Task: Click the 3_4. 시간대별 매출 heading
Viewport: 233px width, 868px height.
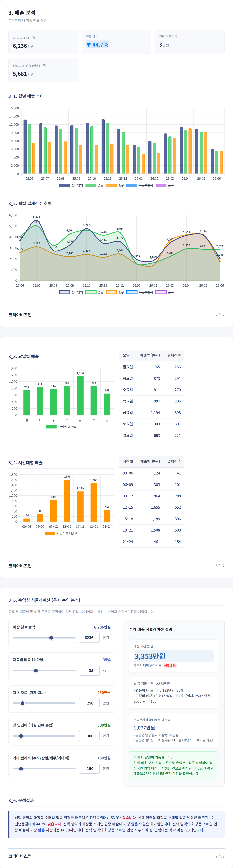Action: point(26,463)
